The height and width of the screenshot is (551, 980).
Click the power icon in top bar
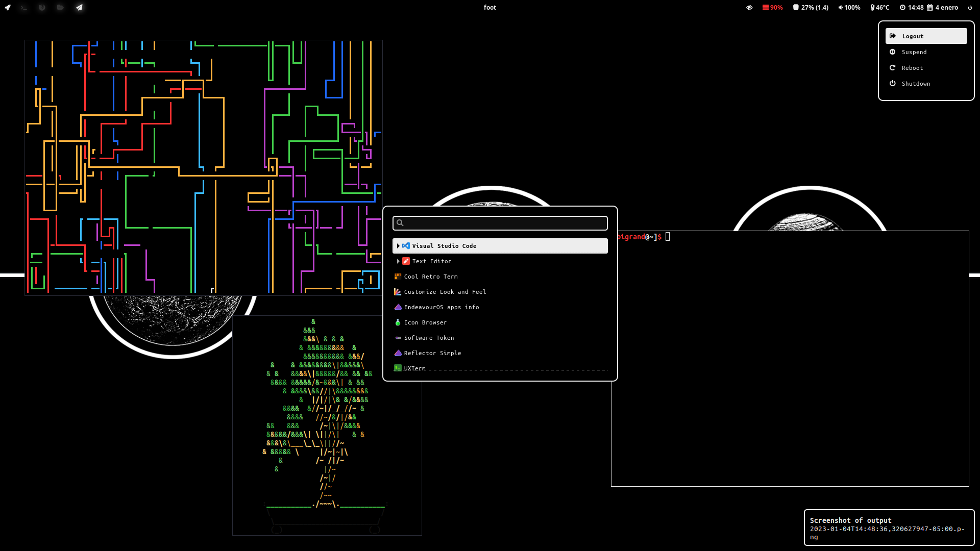(970, 8)
